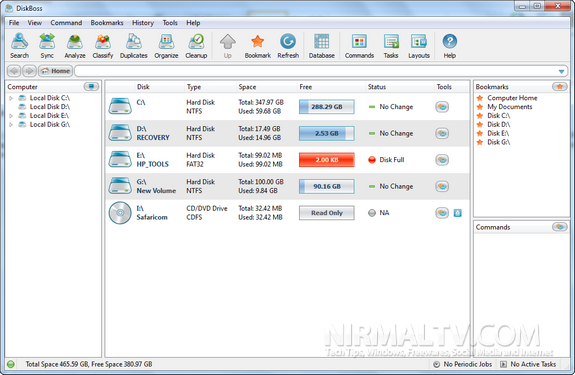Viewport: 575px width, 375px height.
Task: Select the I:\ Safaricom drive row
Action: [287, 213]
